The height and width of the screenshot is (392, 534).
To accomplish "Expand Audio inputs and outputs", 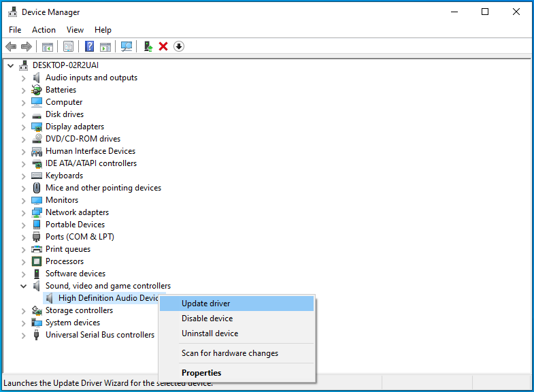I will point(23,78).
